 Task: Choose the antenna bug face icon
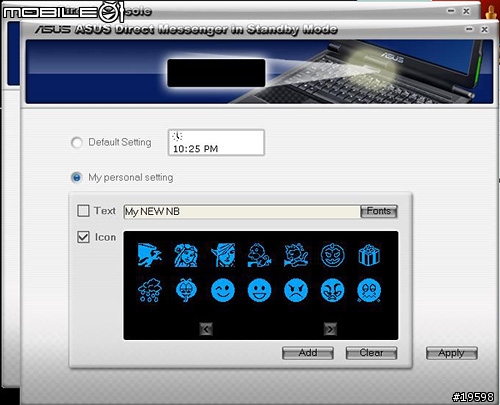coord(186,290)
